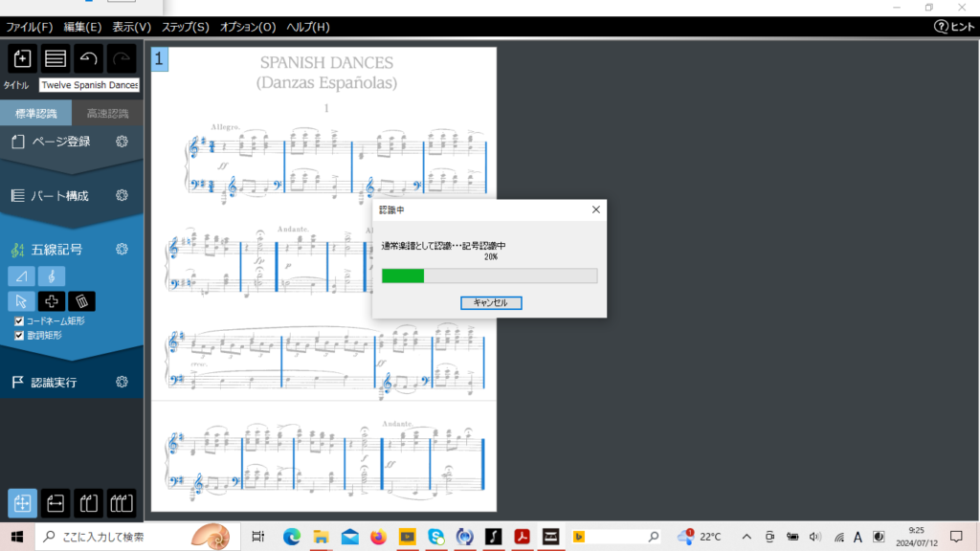Open the ファイル(F) menu

(x=30, y=27)
